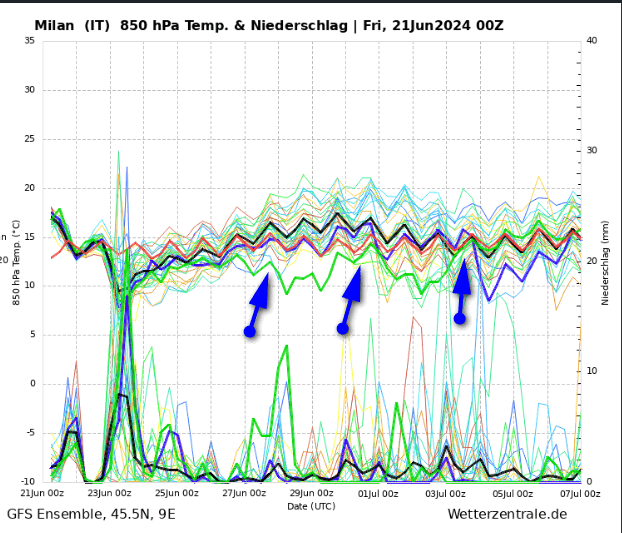The height and width of the screenshot is (533, 622).
Task: Select the 05Jul 00z date tick
Action: [512, 492]
